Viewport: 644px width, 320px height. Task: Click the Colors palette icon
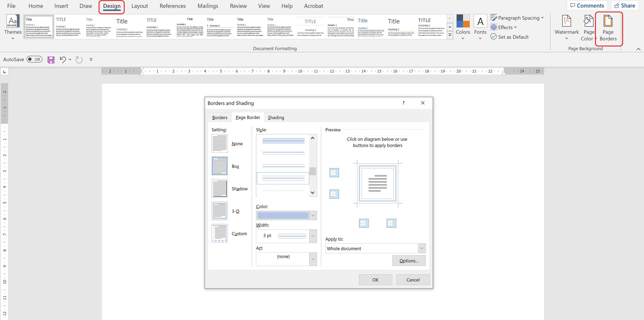point(463,21)
